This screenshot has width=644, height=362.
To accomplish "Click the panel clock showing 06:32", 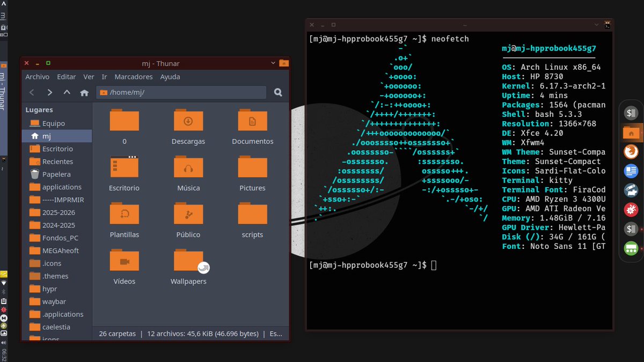I will coord(4,354).
